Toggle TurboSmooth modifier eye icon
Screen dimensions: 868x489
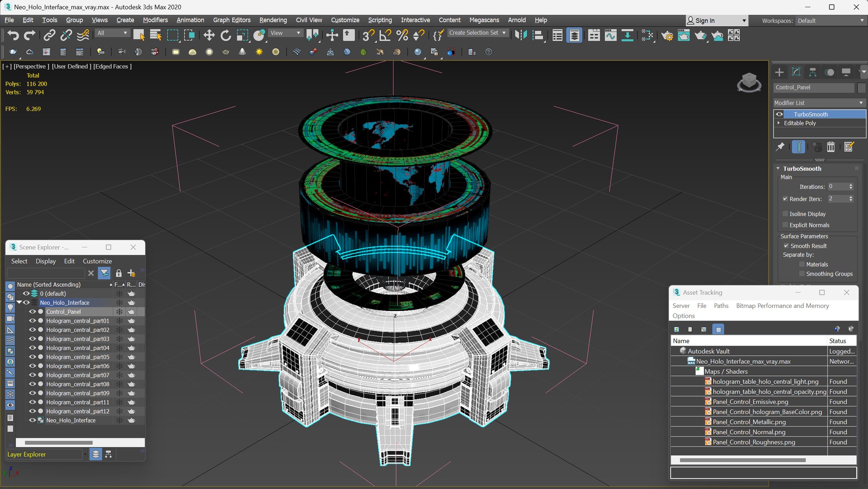(779, 114)
